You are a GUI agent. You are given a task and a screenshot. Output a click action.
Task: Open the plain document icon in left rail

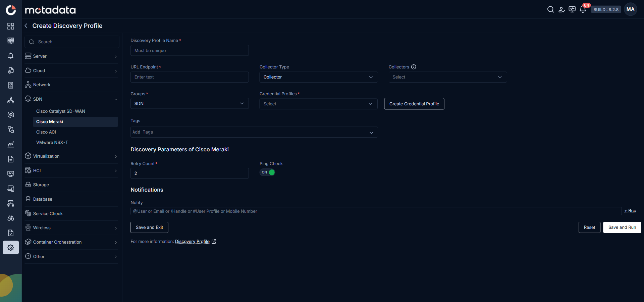point(11,159)
